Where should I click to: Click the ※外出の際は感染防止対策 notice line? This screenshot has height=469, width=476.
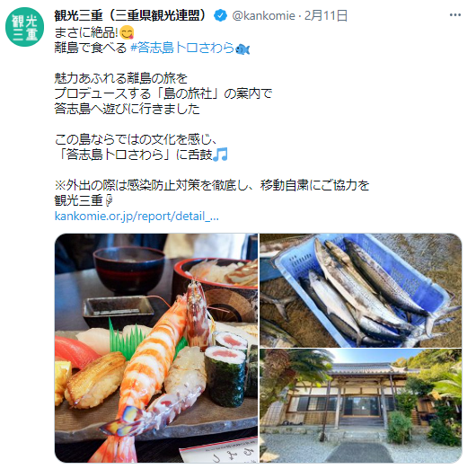pos(212,185)
